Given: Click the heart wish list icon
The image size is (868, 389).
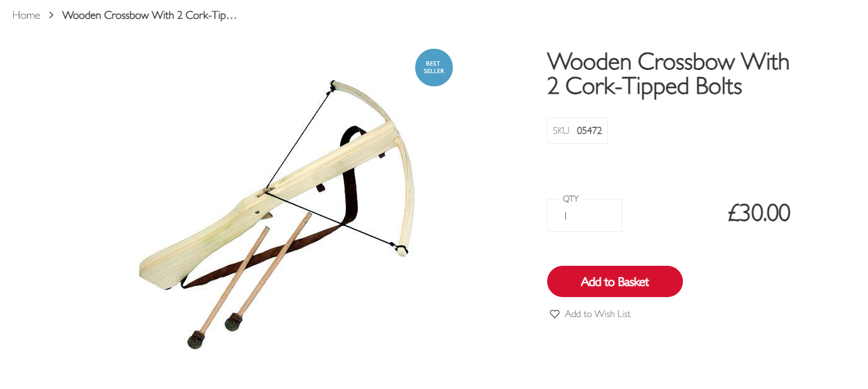Looking at the screenshot, I should tap(554, 314).
